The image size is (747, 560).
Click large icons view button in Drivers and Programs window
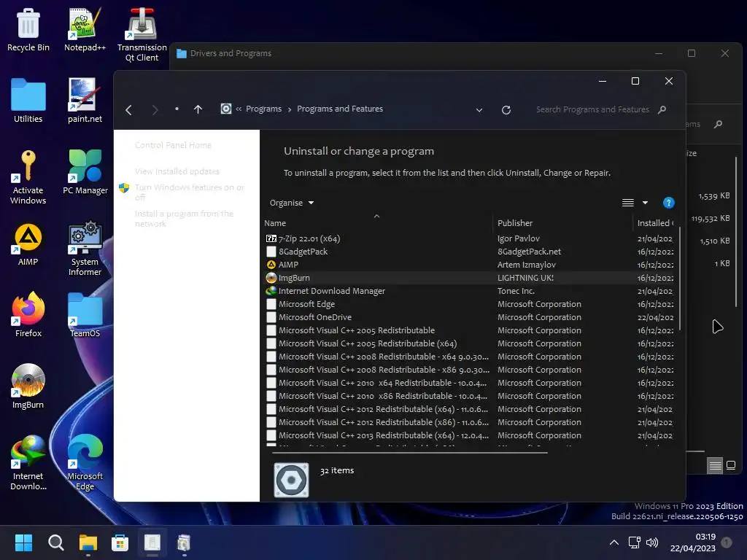(x=731, y=465)
